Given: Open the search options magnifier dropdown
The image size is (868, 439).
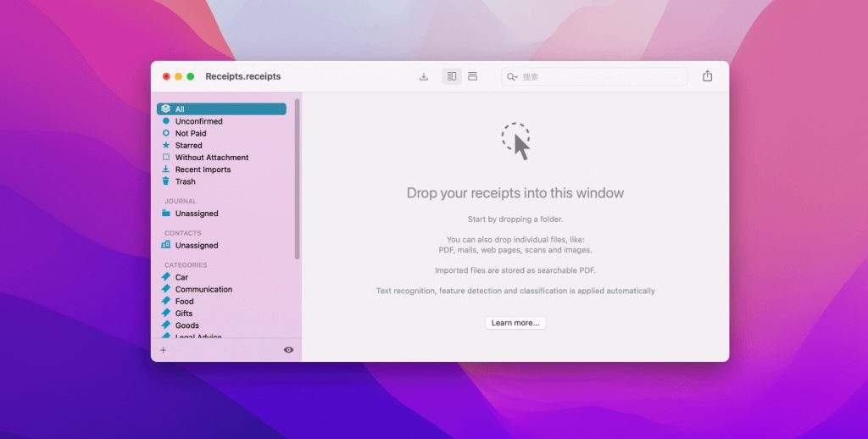Looking at the screenshot, I should tap(512, 76).
